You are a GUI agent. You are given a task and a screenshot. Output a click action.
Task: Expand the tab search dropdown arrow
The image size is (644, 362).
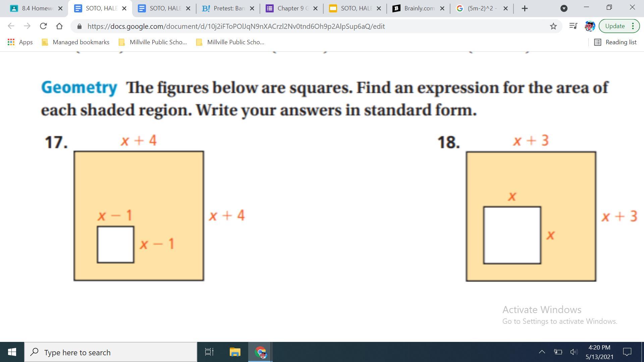[564, 8]
